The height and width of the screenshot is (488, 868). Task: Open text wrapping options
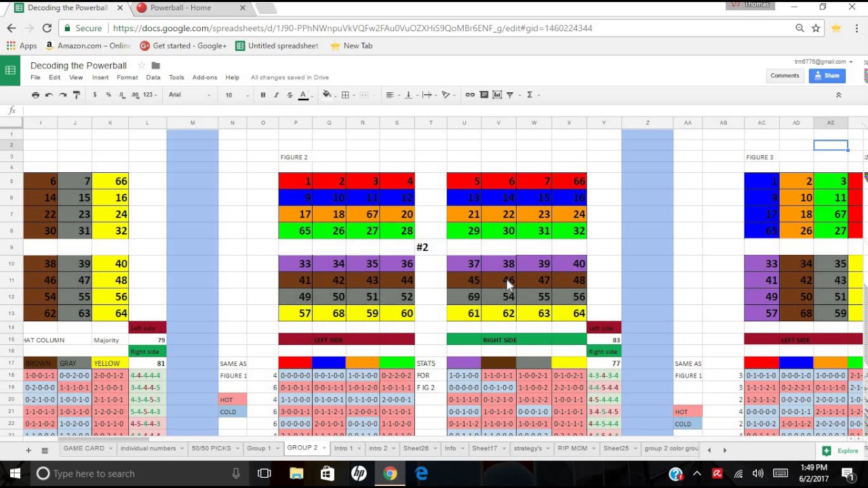pos(427,95)
